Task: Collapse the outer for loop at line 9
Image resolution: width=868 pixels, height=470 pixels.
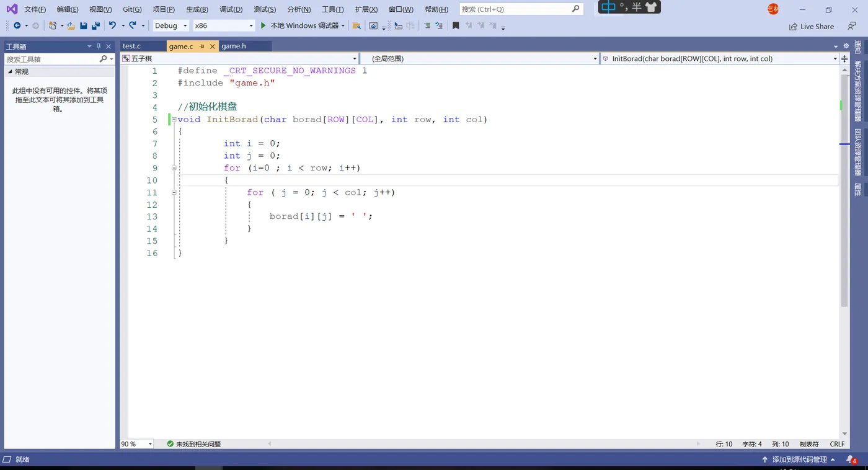Action: pos(174,168)
